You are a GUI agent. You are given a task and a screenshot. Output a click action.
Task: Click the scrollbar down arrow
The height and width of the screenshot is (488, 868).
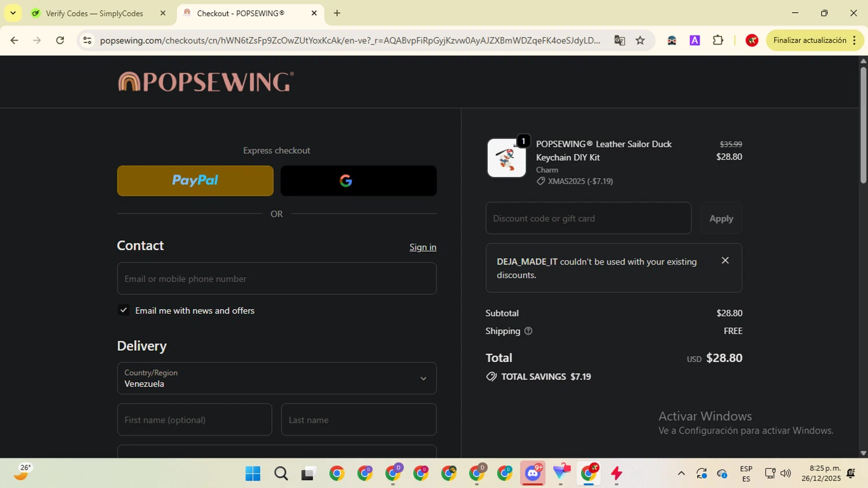pos(863,453)
